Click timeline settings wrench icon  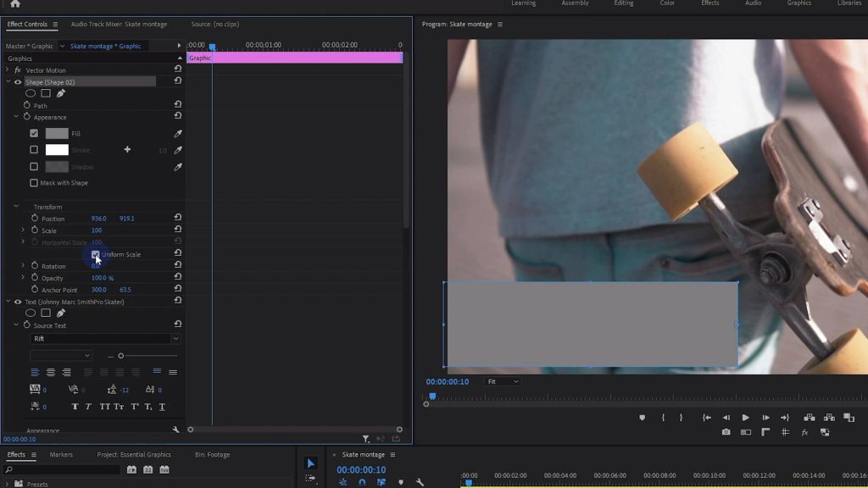pyautogui.click(x=420, y=482)
